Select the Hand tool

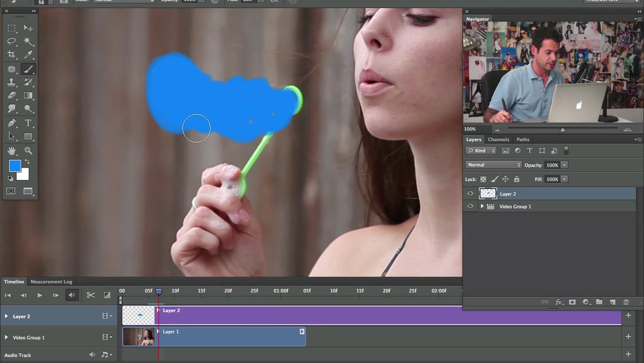click(11, 151)
